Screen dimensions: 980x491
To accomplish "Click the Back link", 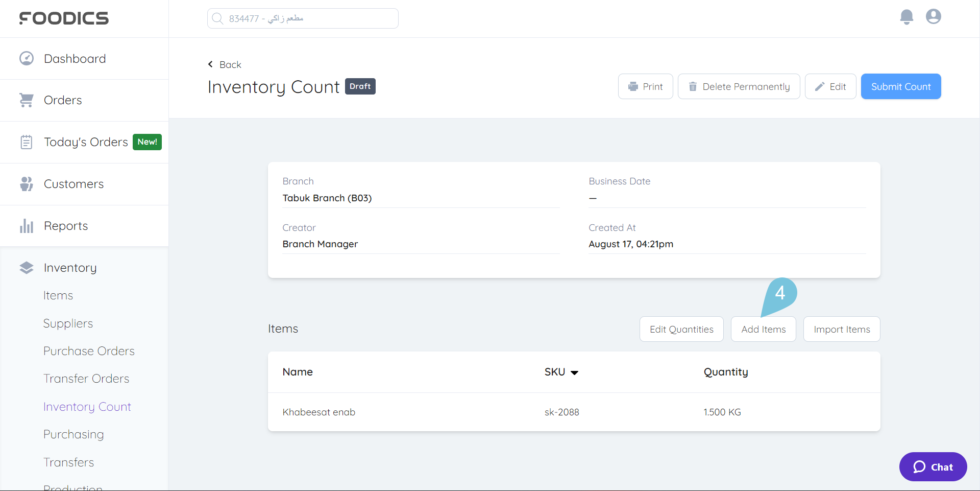I will [x=225, y=64].
